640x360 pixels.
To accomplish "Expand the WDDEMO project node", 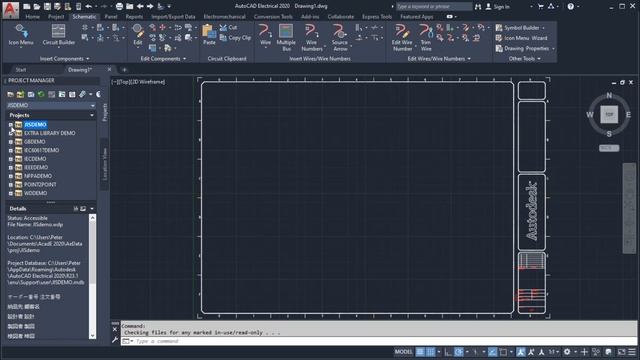I will 11,193.
